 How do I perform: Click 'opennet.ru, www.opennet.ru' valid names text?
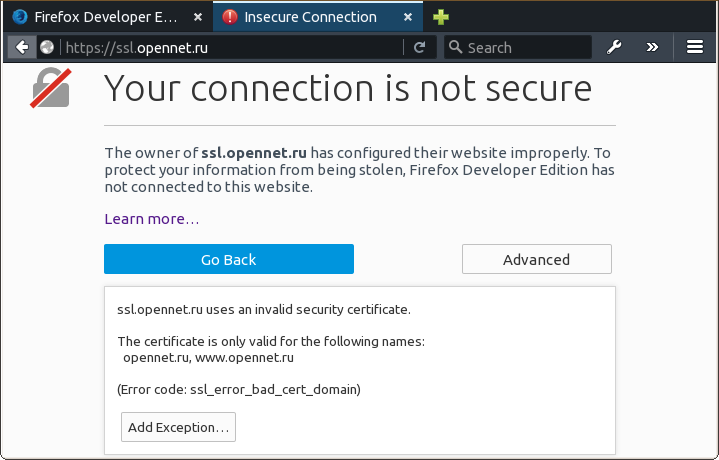[209, 357]
